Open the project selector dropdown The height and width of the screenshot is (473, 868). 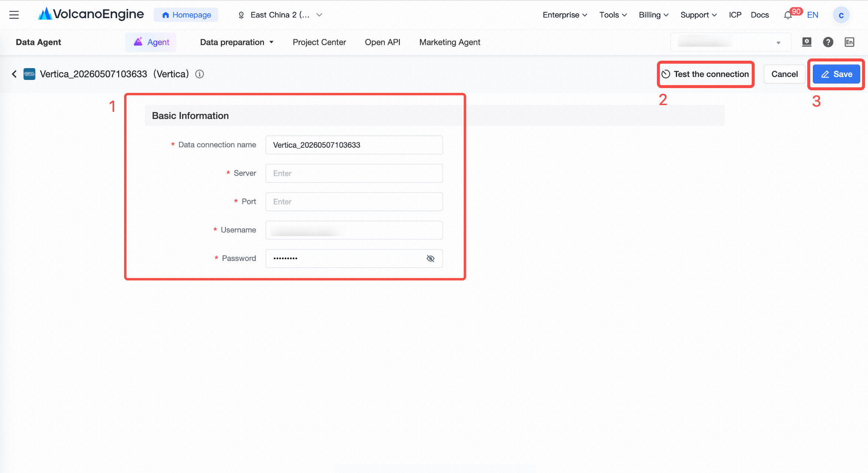pyautogui.click(x=730, y=42)
